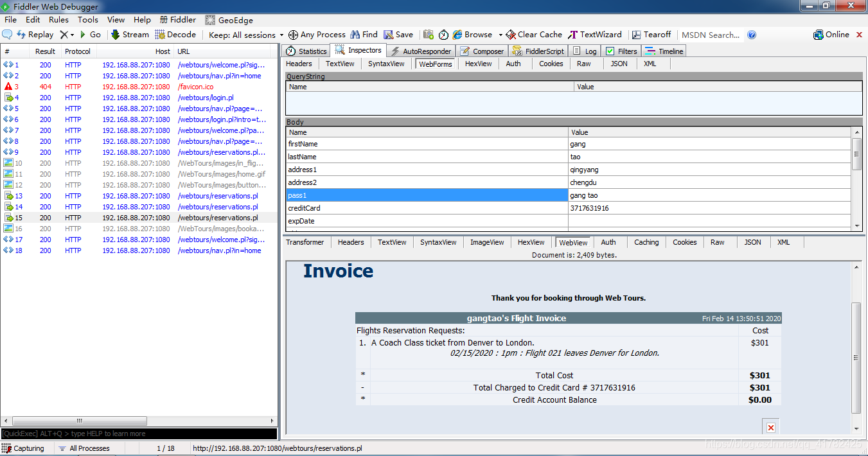Select the firstName body row
Screen dimensions: 868x456
pyautogui.click(x=569, y=144)
